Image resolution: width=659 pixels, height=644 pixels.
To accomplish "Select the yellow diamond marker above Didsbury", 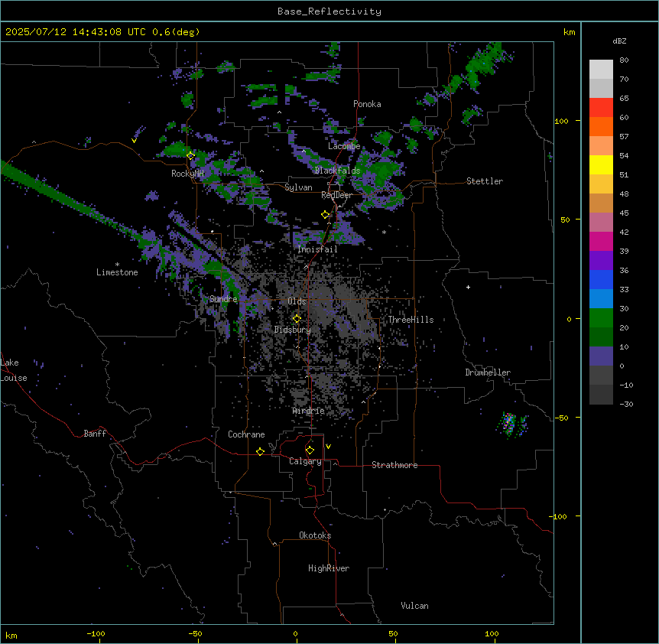I will (x=297, y=319).
